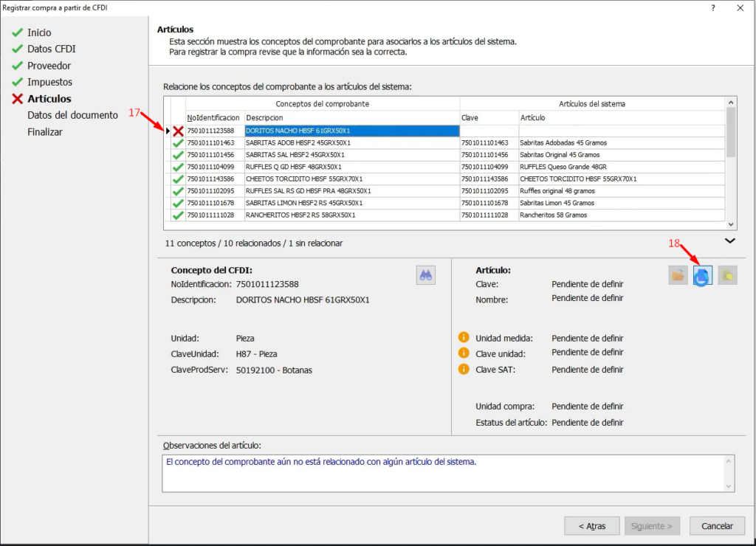The height and width of the screenshot is (546, 756).
Task: Click the info icon beside Clave unidad
Action: point(464,353)
